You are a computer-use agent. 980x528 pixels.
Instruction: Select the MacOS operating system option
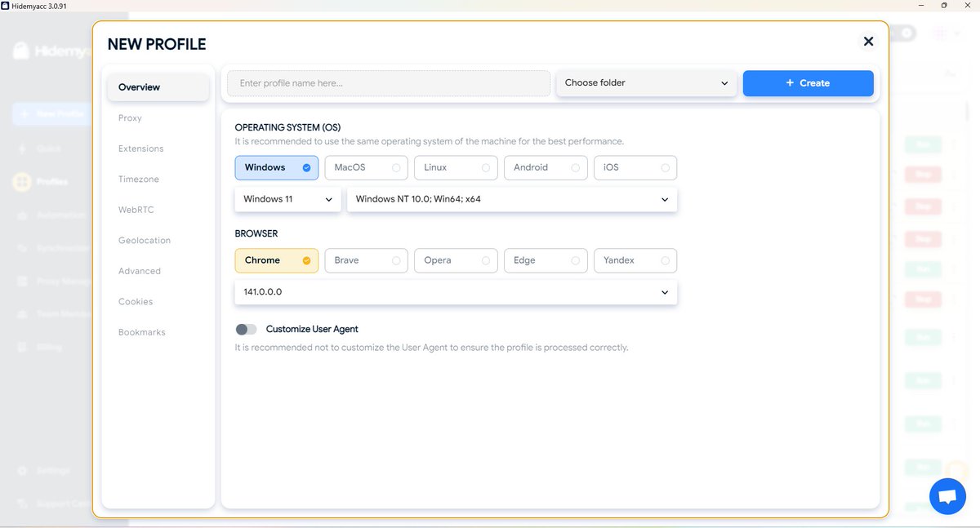(367, 167)
